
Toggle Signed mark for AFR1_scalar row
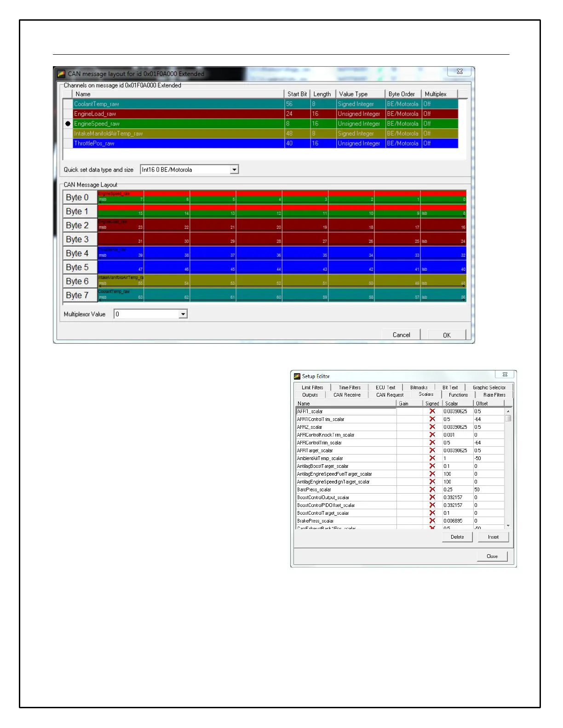pyautogui.click(x=432, y=411)
